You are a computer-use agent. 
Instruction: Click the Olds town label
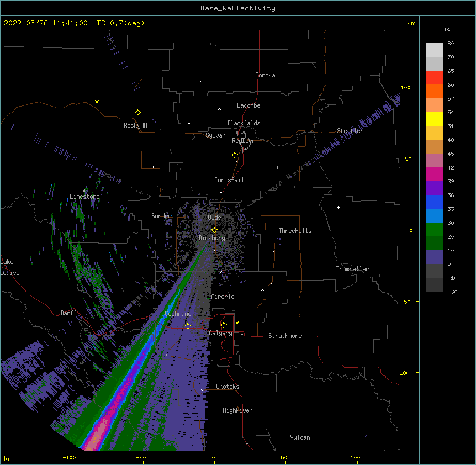coord(214,218)
